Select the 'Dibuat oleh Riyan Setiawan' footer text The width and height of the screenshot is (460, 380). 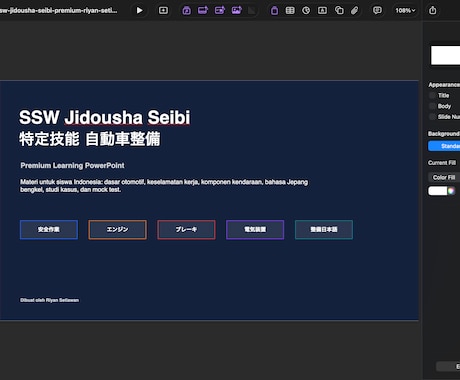pos(49,300)
